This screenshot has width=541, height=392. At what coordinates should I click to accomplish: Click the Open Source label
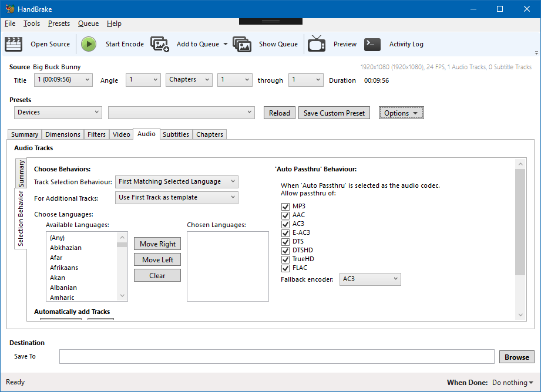coord(50,44)
